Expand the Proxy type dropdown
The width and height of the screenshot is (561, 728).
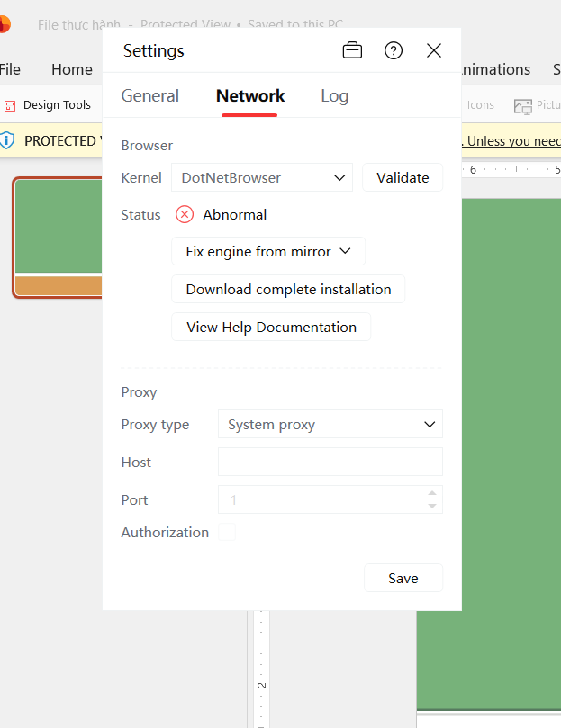pyautogui.click(x=330, y=424)
